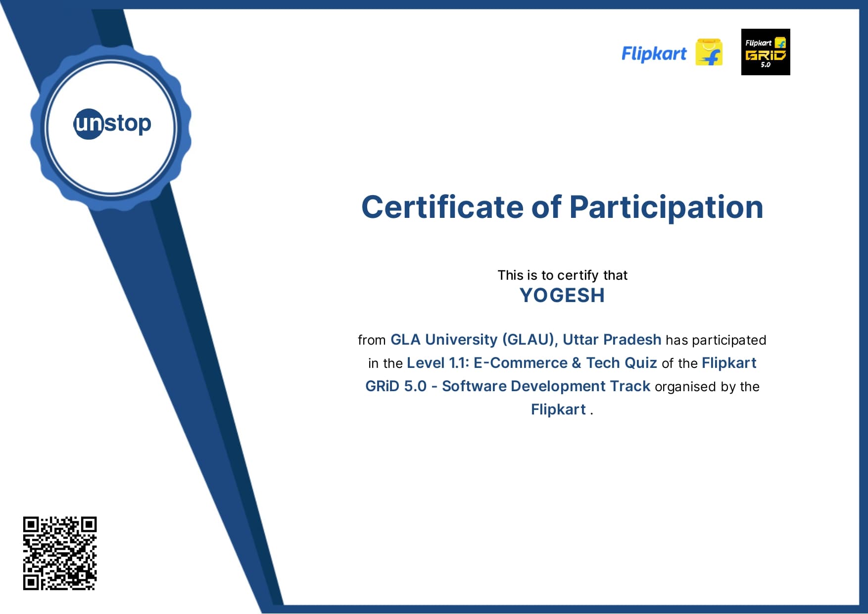Scan the QR code at bottom left

point(60,554)
